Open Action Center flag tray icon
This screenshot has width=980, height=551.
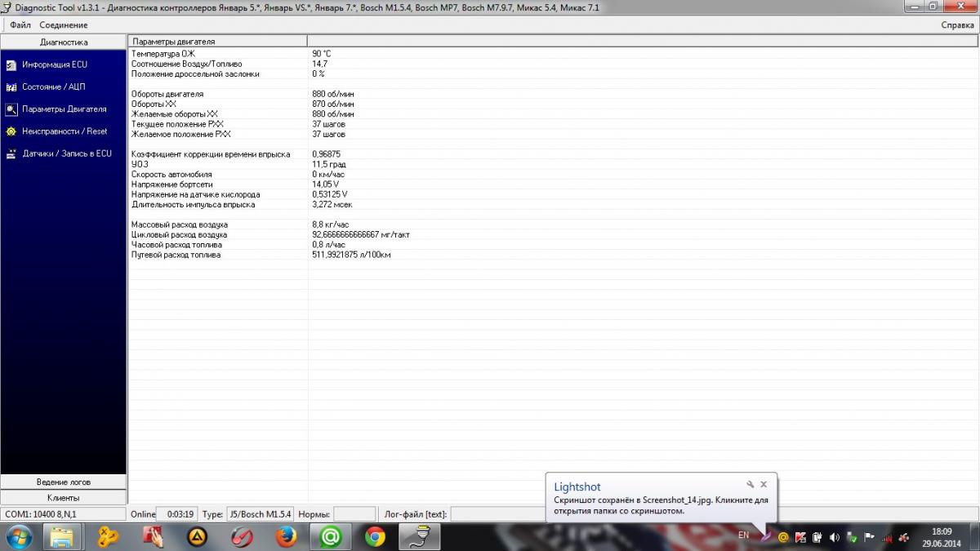(x=869, y=537)
